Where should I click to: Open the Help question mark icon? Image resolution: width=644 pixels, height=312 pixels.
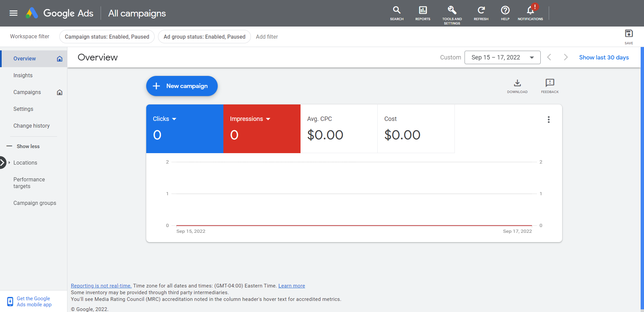pos(505,10)
